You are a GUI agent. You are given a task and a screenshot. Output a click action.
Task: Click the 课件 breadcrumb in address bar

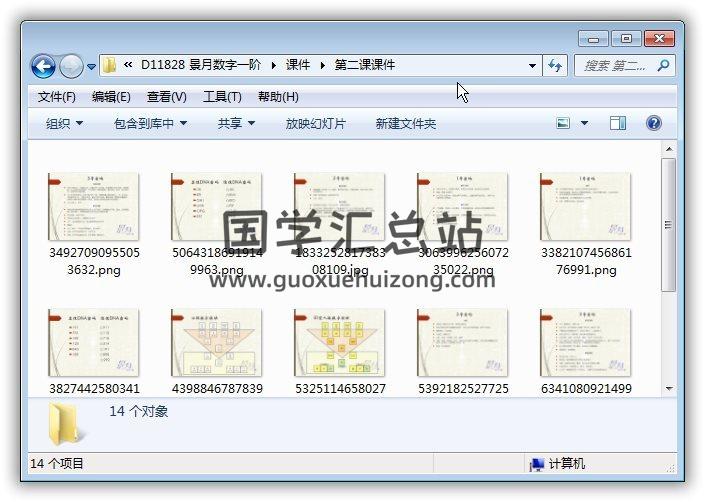298,65
